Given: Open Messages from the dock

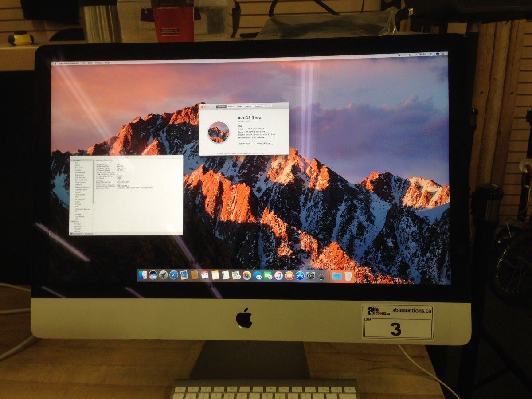Looking at the screenshot, I should (x=258, y=276).
